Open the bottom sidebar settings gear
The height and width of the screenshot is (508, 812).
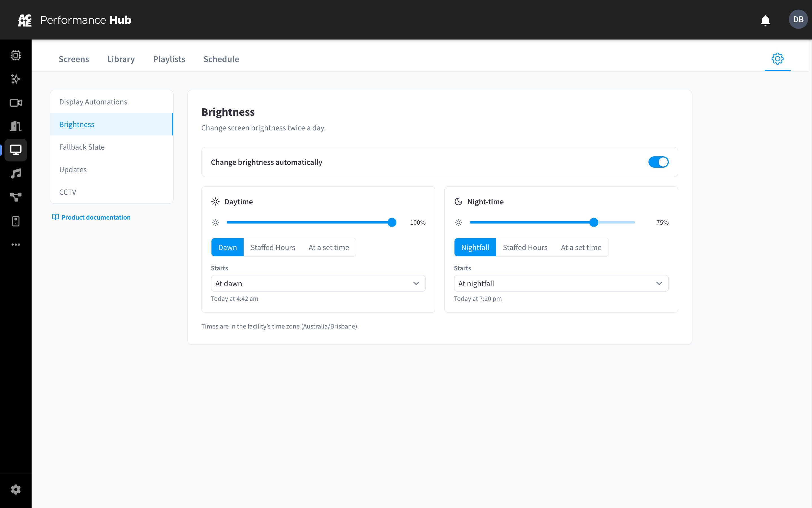16,490
